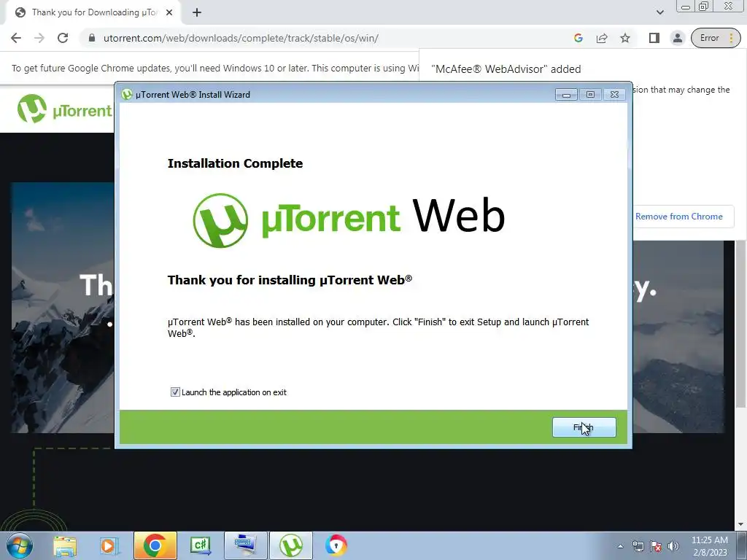747x560 pixels.
Task: Open the on-screen keyboard taskbar icon
Action: pyautogui.click(x=246, y=545)
